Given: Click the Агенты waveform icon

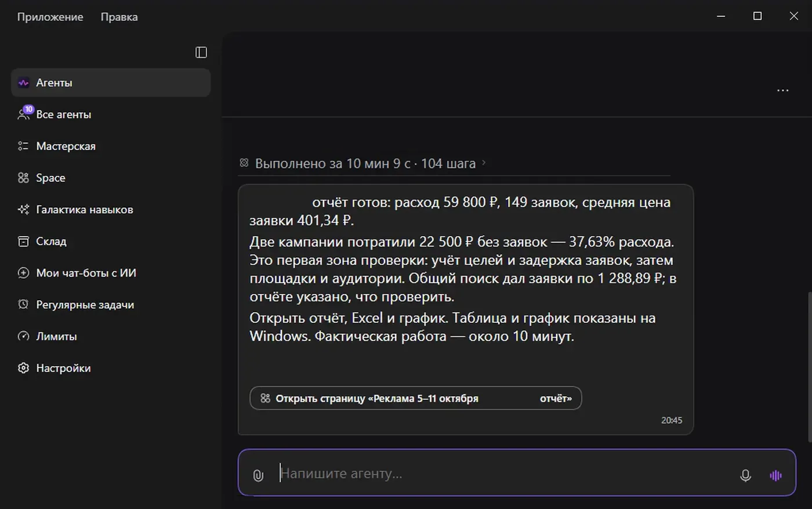Looking at the screenshot, I should coord(23,83).
